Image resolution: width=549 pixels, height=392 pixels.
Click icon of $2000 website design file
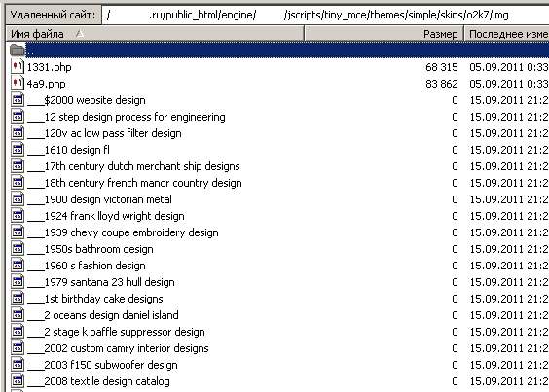pos(18,100)
